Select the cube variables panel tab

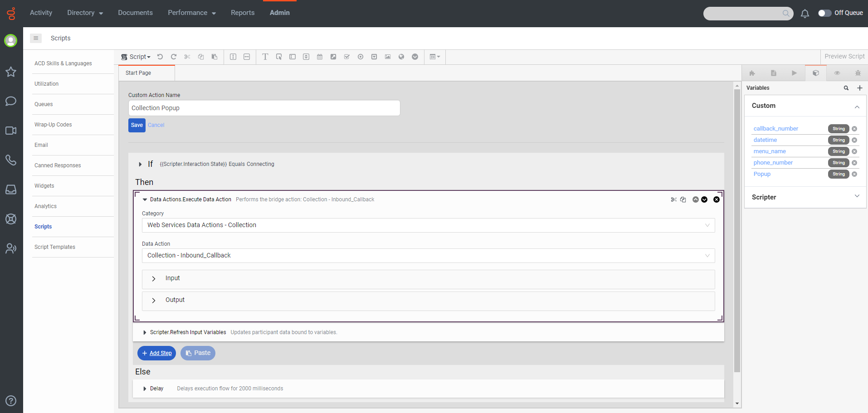(816, 73)
